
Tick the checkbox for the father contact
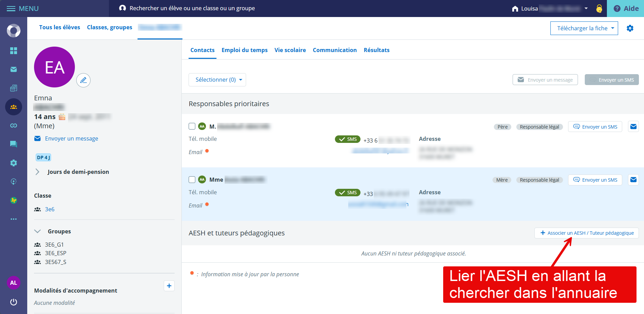pyautogui.click(x=192, y=127)
